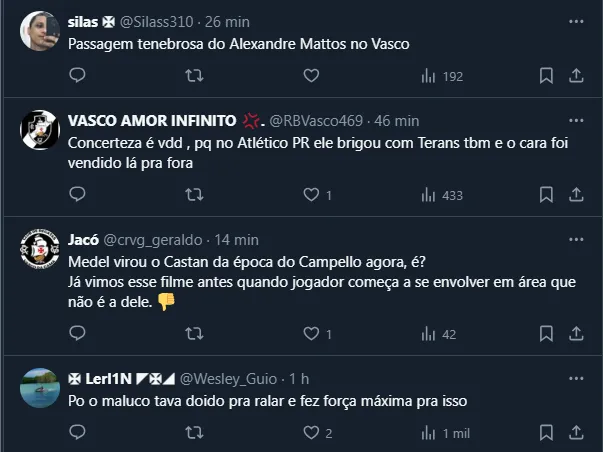
Task: Like silas's tweet about Alexandre Mattos
Action: [x=311, y=75]
